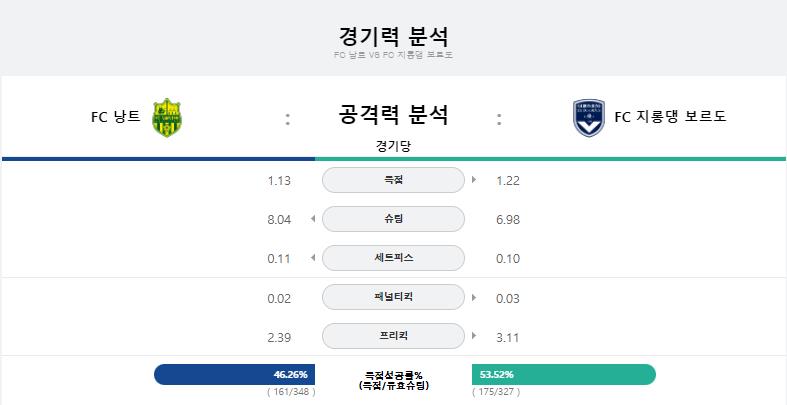The image size is (787, 405).
Task: Click the blue 46.26% success bar
Action: 234,374
